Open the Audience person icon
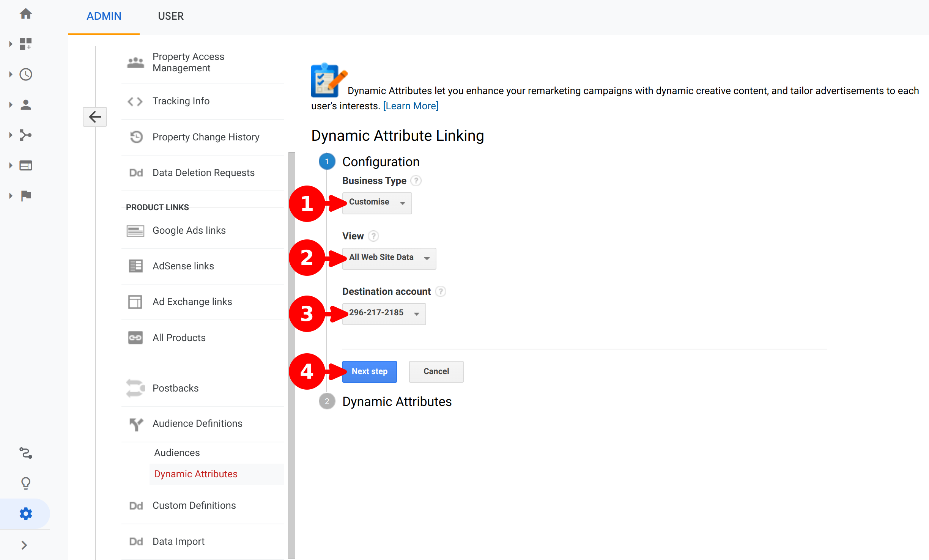Viewport: 929px width, 560px height. point(25,105)
